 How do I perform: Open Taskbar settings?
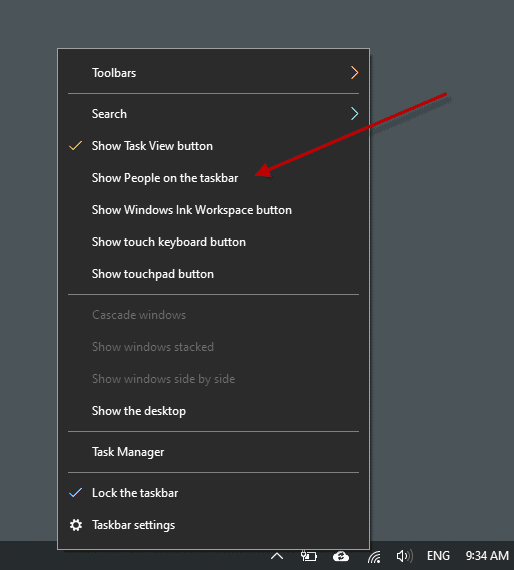(213, 525)
